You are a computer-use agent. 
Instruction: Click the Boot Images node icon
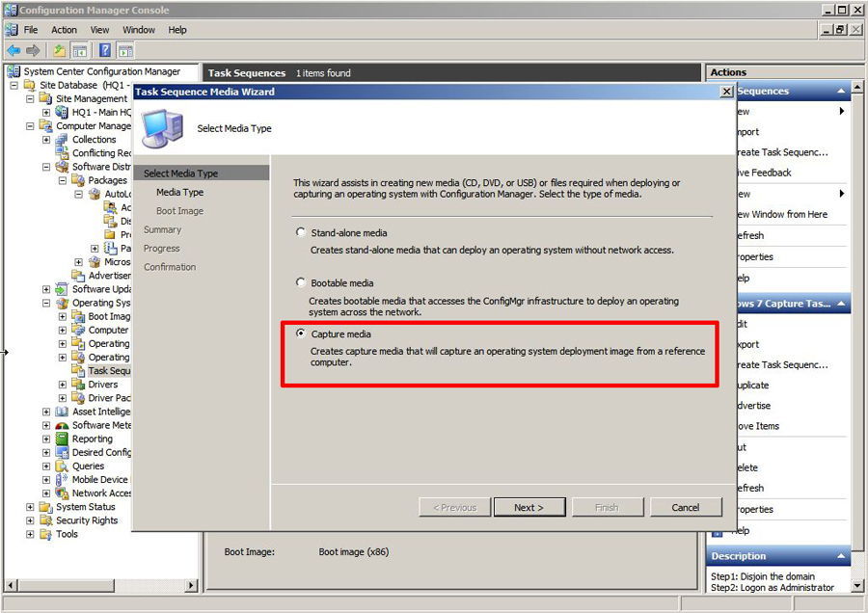point(78,316)
